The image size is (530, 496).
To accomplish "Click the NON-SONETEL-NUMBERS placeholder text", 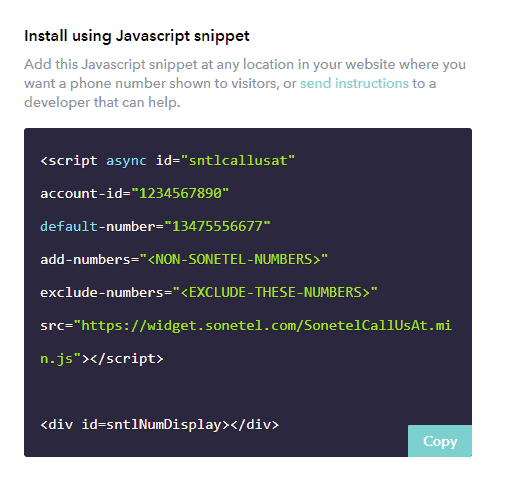I will click(234, 259).
